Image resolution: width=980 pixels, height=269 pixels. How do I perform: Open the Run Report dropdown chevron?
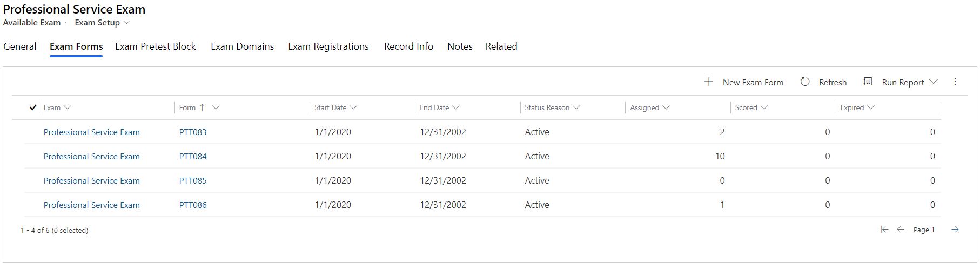coord(934,82)
